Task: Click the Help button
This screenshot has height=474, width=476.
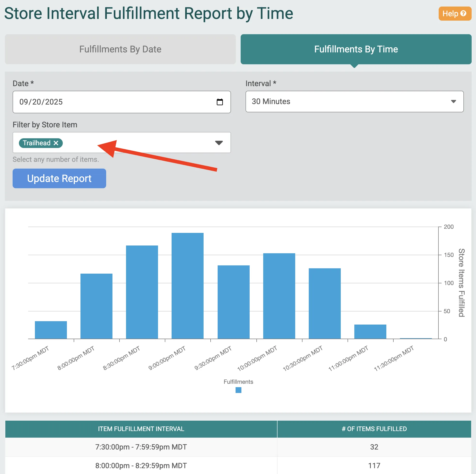Action: click(454, 14)
